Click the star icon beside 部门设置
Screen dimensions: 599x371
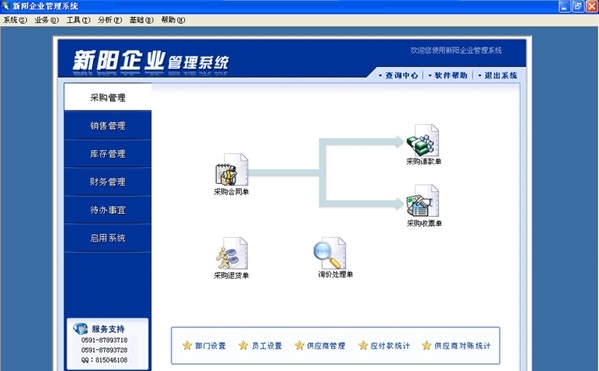pyautogui.click(x=187, y=345)
